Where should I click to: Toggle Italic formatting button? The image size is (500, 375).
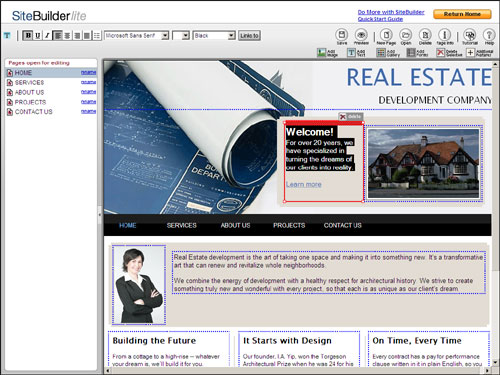tap(47, 35)
